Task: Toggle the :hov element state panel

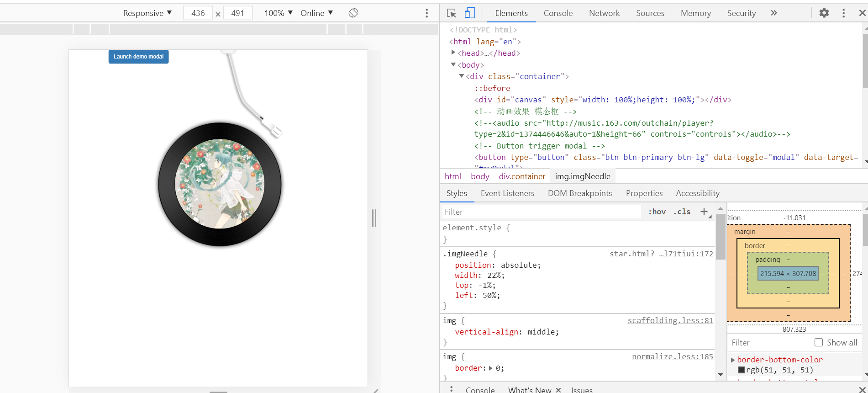Action: click(x=657, y=212)
